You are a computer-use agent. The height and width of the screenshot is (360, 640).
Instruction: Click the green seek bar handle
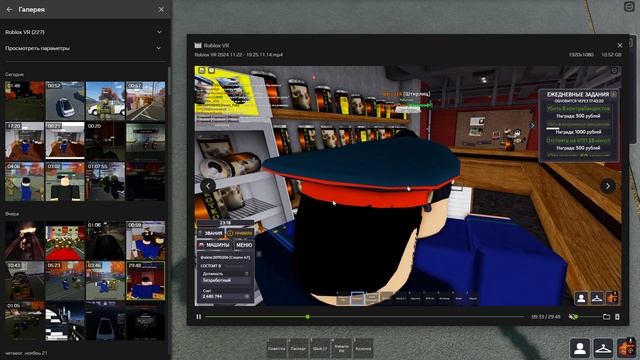[x=308, y=317]
